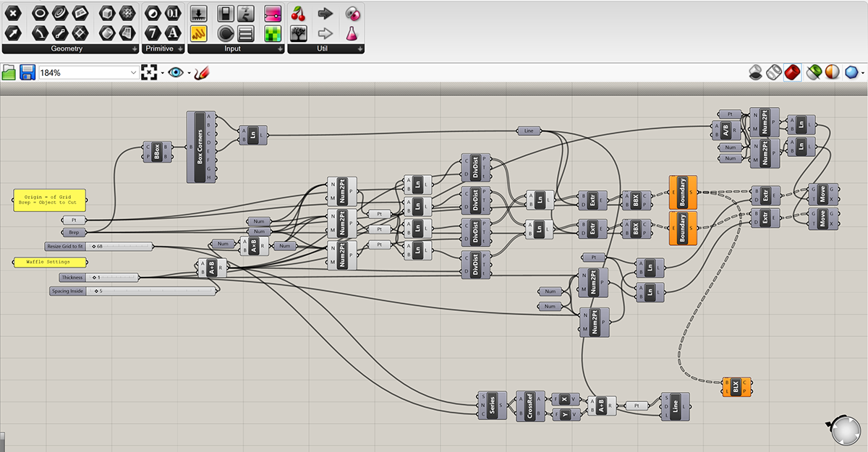The height and width of the screenshot is (452, 868).
Task: Adjust the Resize Grid to fit slider
Action: (99, 247)
